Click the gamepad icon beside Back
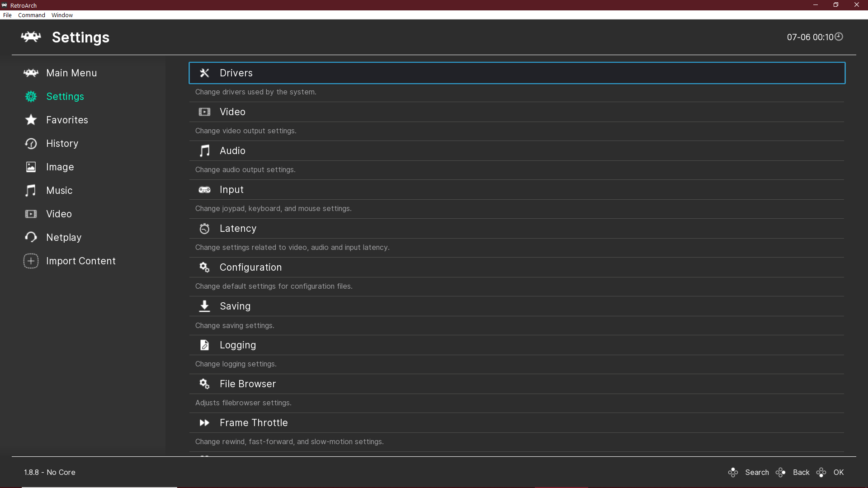The width and height of the screenshot is (868, 488). [x=781, y=472]
